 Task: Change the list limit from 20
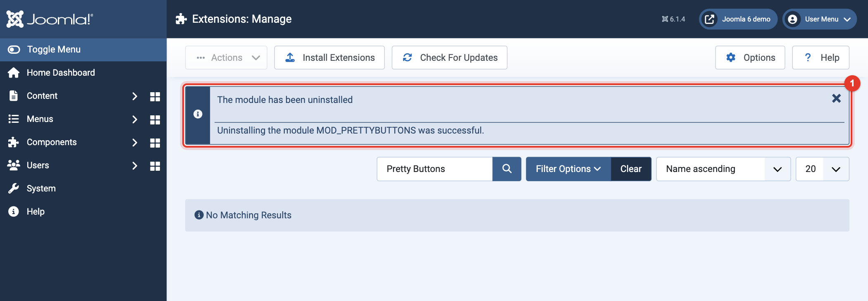coord(822,169)
